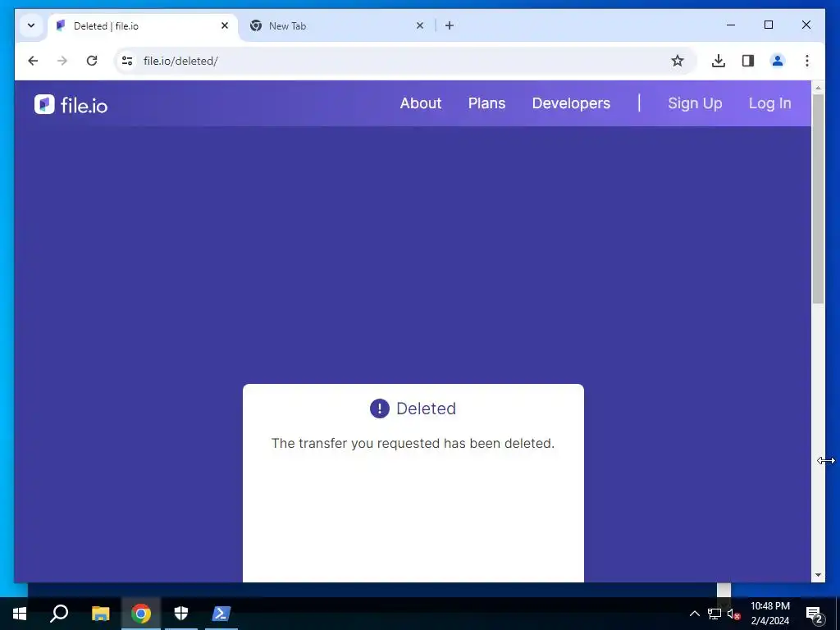
Task: Close the New Tab tab
Action: pyautogui.click(x=420, y=25)
